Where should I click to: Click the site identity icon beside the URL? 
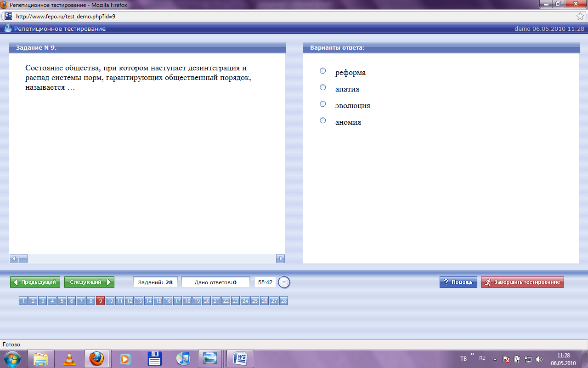click(8, 16)
